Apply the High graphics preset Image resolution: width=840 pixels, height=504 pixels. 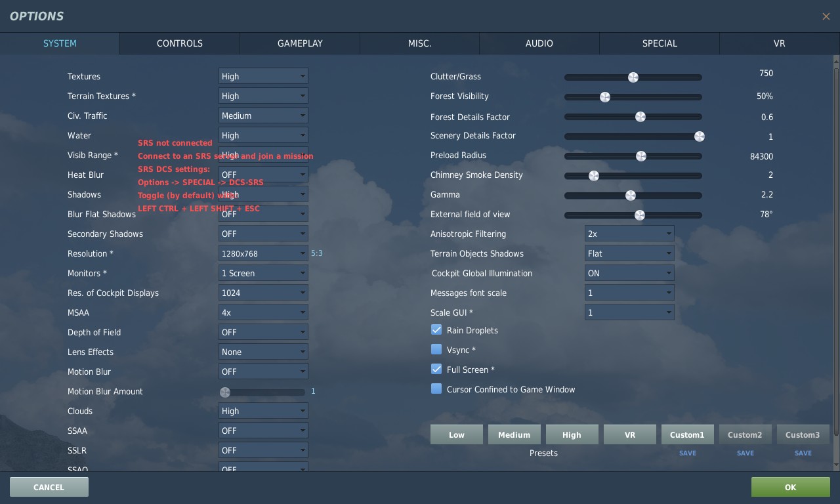pos(572,434)
